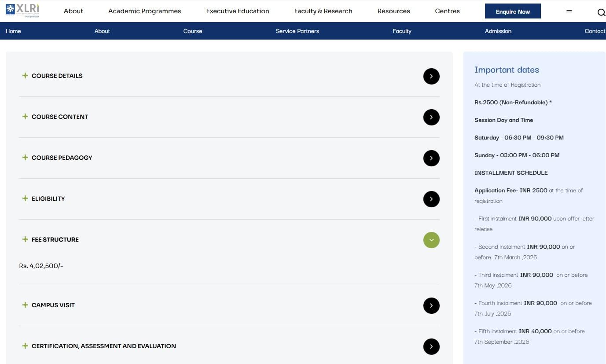Click the Course Content arrow circle
Viewport: 606px width, 364px height.
pos(431,117)
